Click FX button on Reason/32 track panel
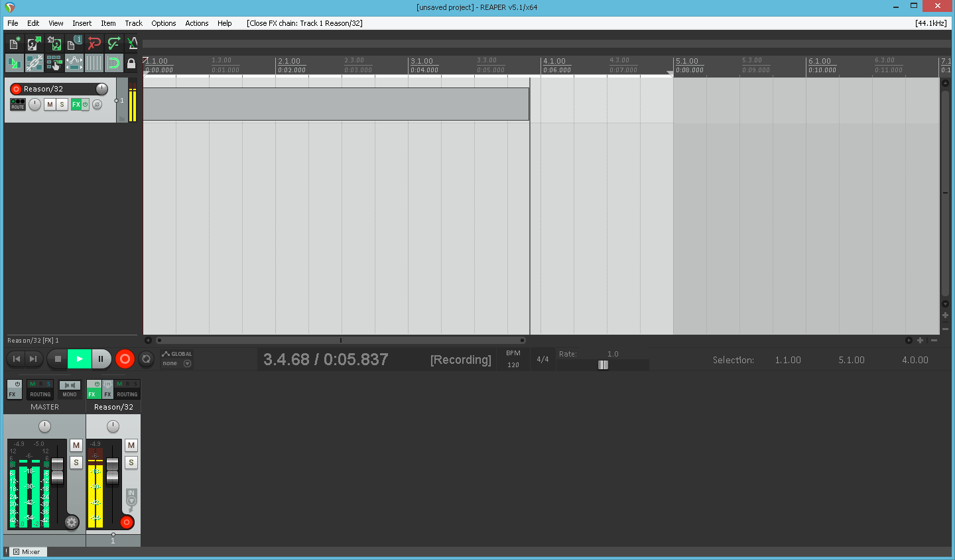This screenshot has width=955, height=560. (x=76, y=104)
